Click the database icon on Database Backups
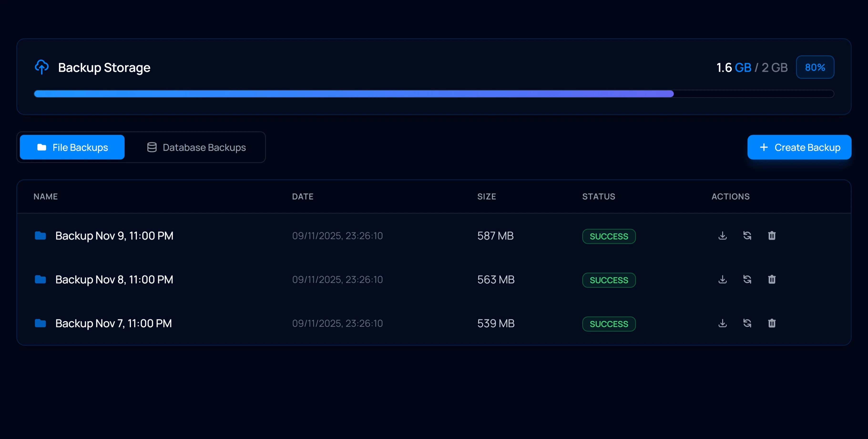868x439 pixels. tap(152, 147)
